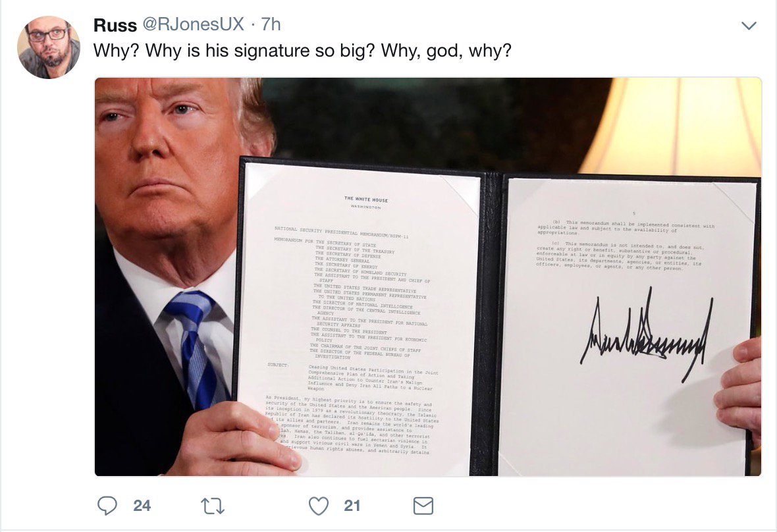
Task: Open the display name Russ
Action: coord(115,25)
